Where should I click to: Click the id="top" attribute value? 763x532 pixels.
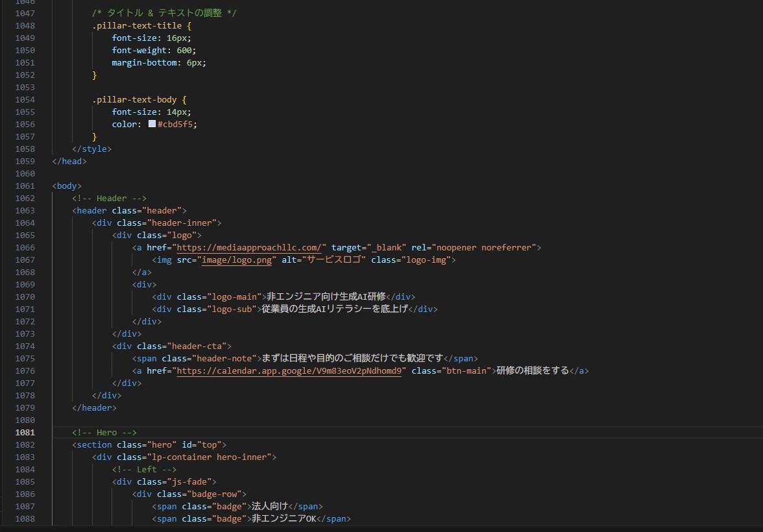[x=209, y=445]
